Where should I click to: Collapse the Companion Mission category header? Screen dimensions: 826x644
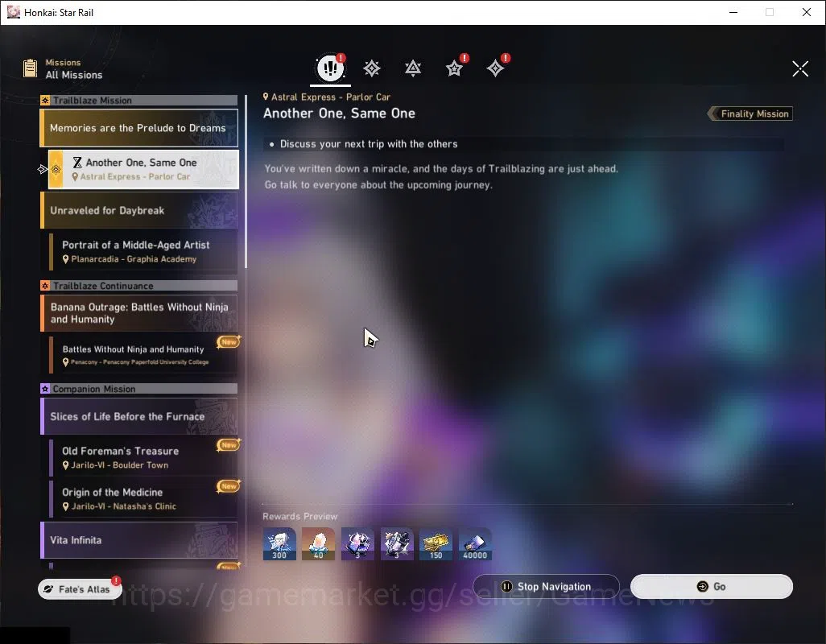tap(139, 389)
